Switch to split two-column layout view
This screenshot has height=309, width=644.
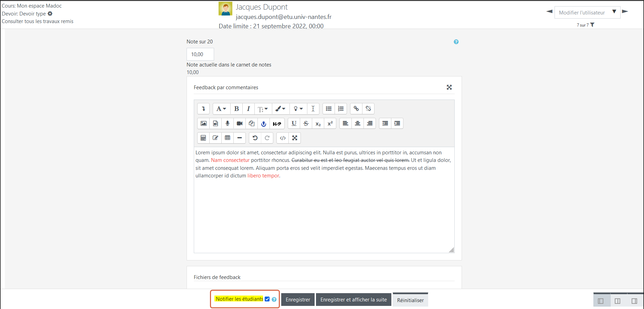point(617,301)
